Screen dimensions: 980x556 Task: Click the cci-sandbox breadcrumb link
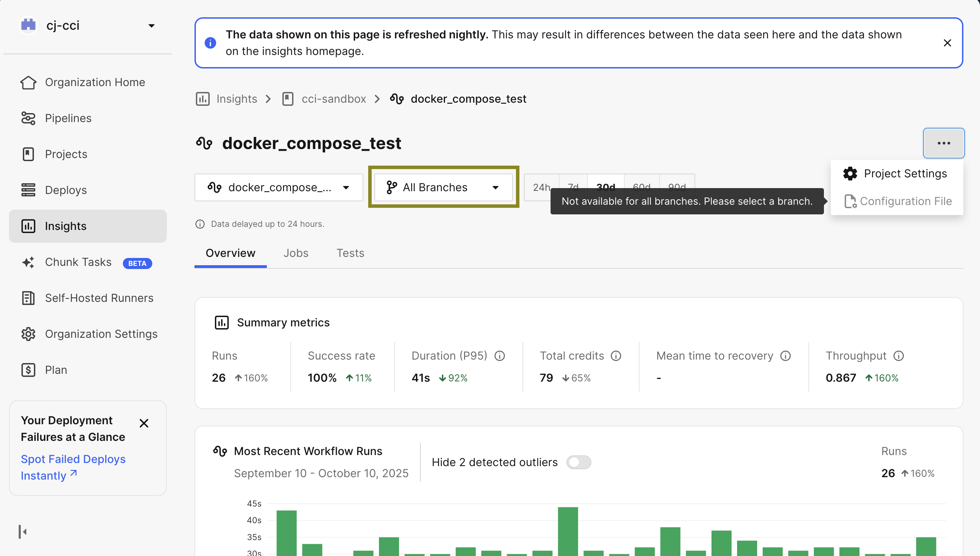point(334,99)
